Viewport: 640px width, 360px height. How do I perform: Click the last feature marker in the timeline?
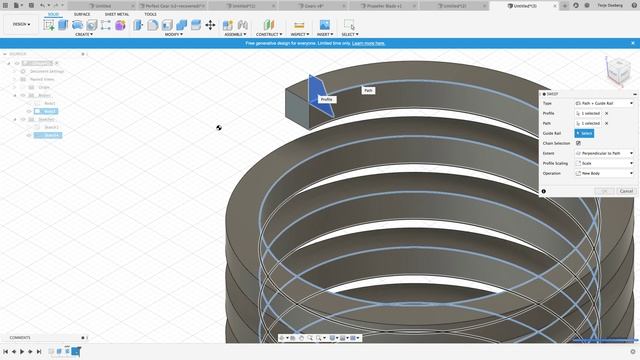pyautogui.click(x=76, y=351)
